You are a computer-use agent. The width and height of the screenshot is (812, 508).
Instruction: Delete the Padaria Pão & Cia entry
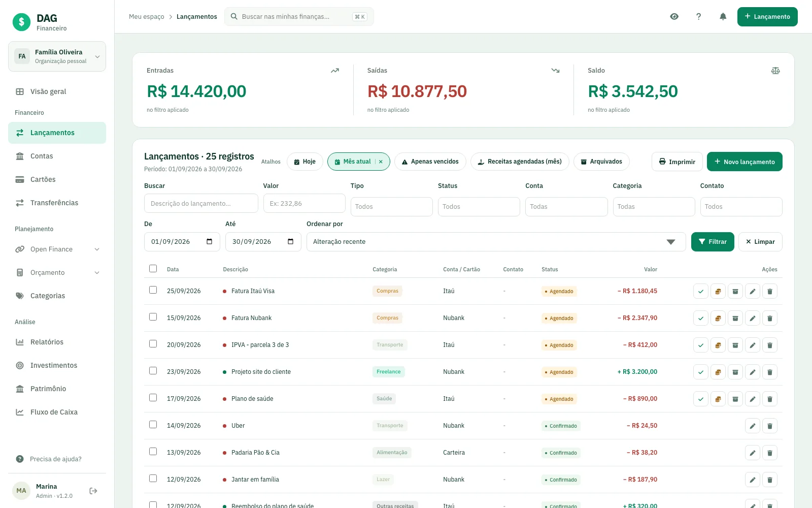click(770, 453)
